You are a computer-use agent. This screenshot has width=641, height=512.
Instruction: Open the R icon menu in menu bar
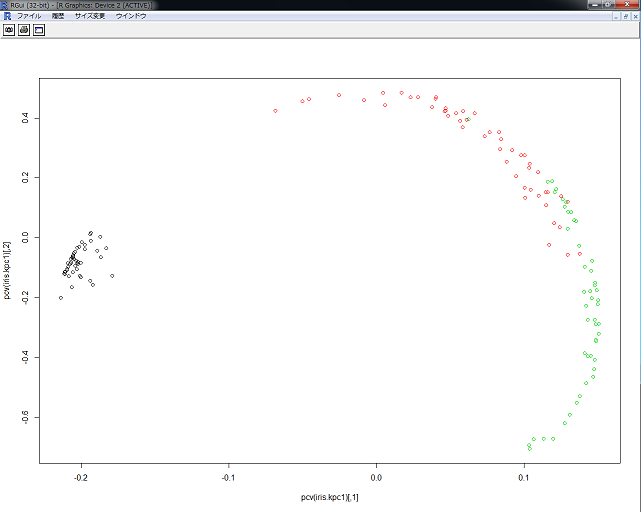(7, 16)
